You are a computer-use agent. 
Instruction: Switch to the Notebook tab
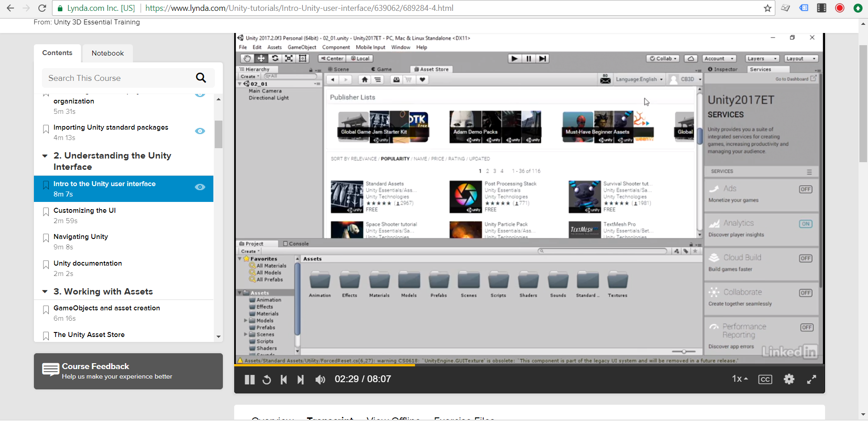tap(108, 53)
